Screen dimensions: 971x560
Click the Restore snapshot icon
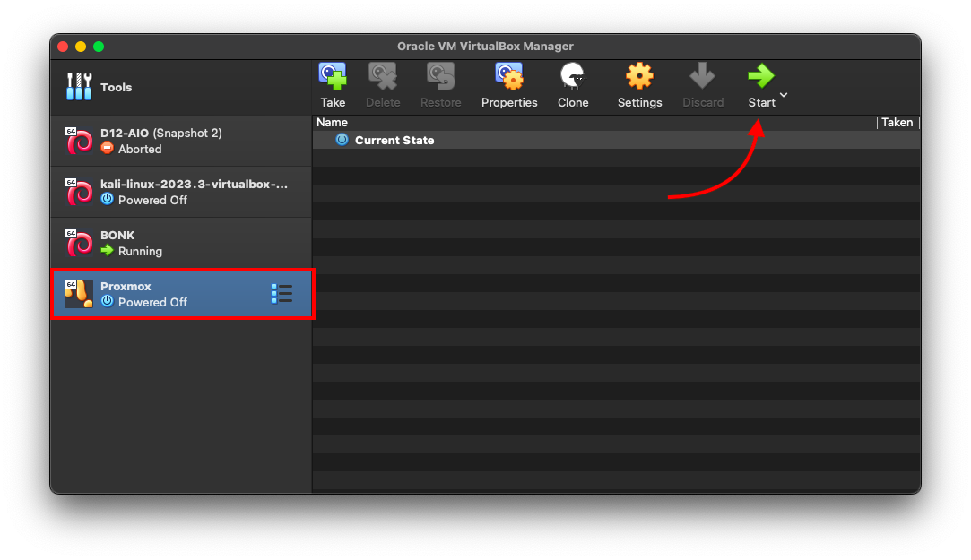pos(440,77)
